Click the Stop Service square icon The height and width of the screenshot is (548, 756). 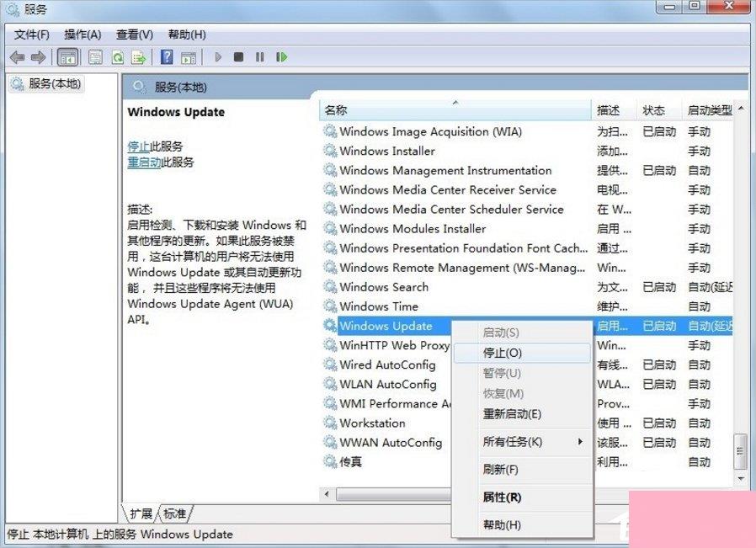(238, 57)
